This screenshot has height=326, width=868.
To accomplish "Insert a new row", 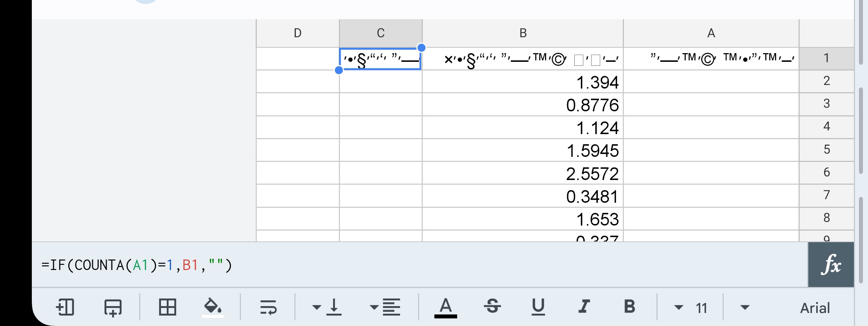I will (x=112, y=308).
